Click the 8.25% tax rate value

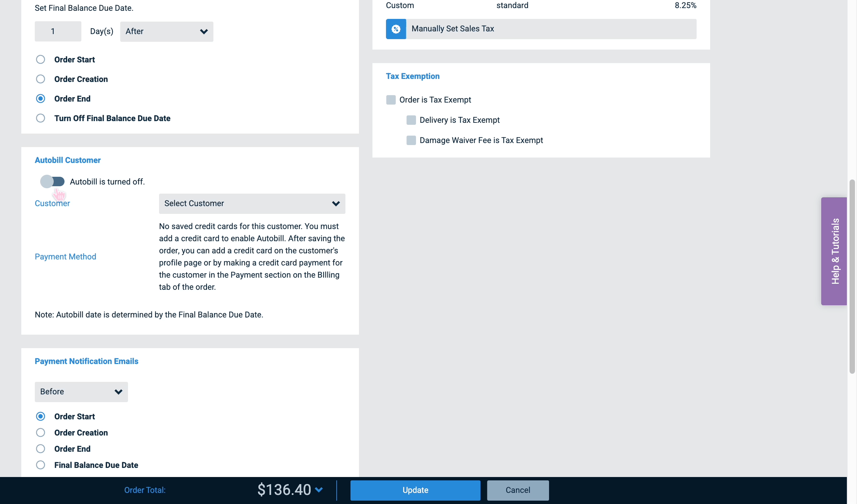pos(685,5)
